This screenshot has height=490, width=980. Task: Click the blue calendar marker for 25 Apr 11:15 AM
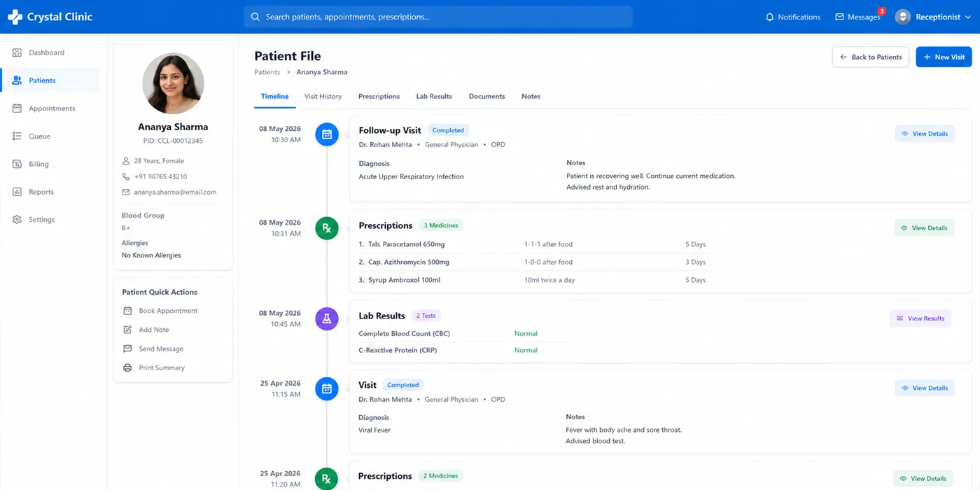327,388
